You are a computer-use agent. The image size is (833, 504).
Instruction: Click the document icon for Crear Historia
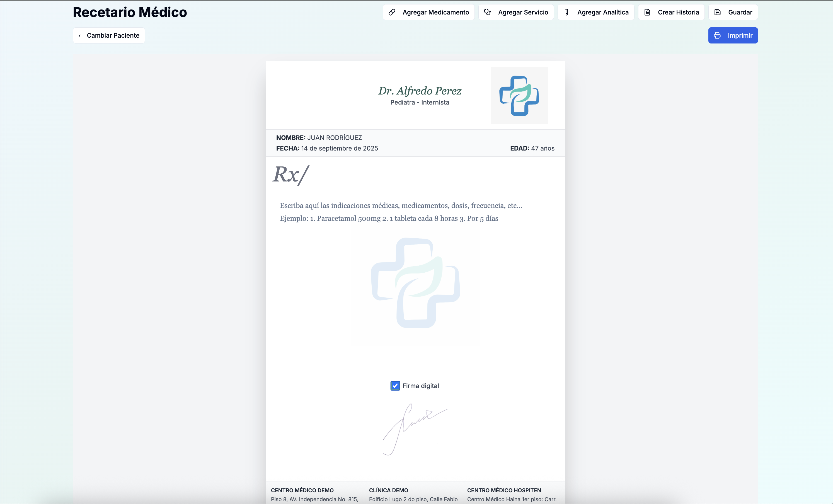tap(647, 12)
